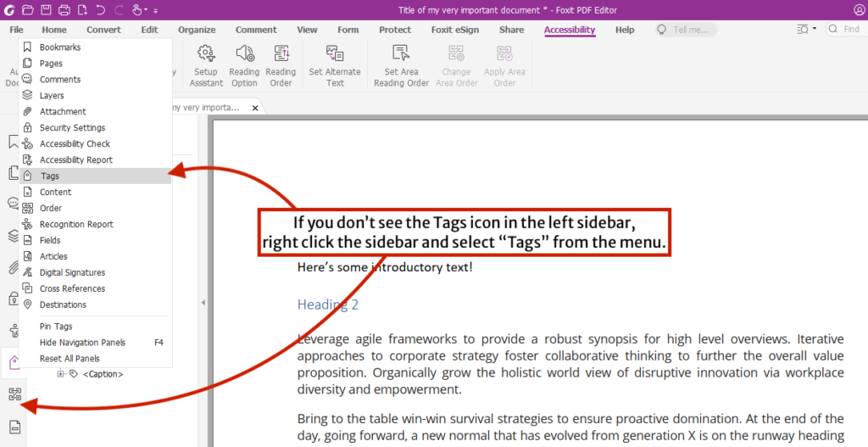The width and height of the screenshot is (868, 447).
Task: Click the Undo arrow in title bar
Action: point(102,9)
